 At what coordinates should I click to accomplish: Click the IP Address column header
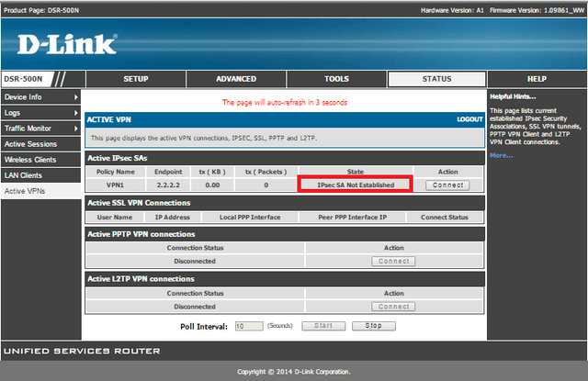[x=173, y=218]
